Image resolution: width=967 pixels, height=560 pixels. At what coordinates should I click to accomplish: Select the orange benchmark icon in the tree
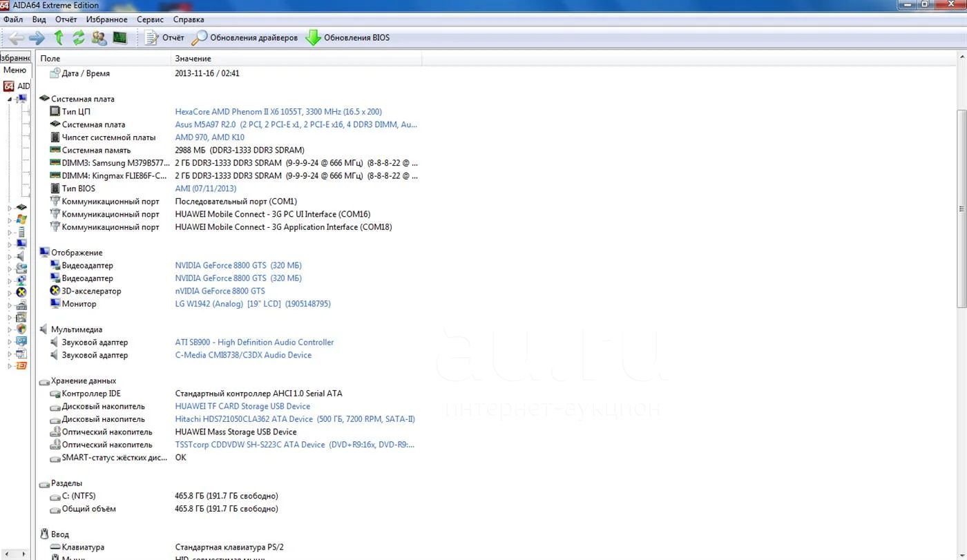point(21,365)
